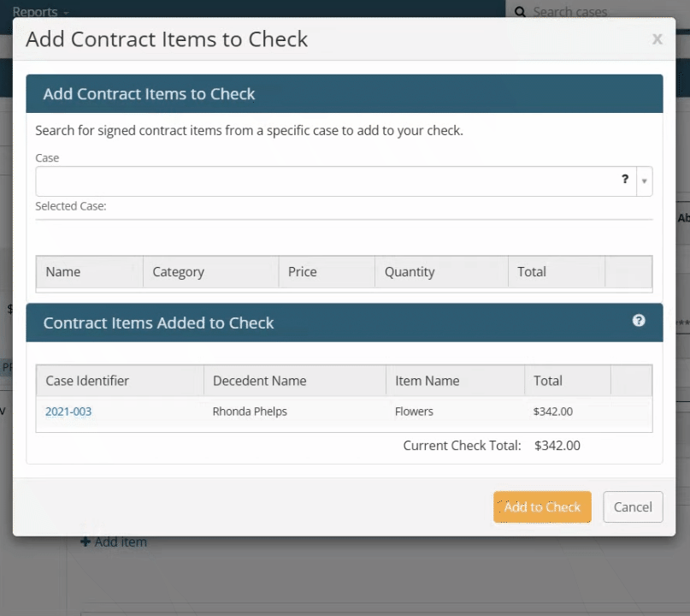Click the Item Name column header
The width and height of the screenshot is (690, 616).
click(455, 381)
